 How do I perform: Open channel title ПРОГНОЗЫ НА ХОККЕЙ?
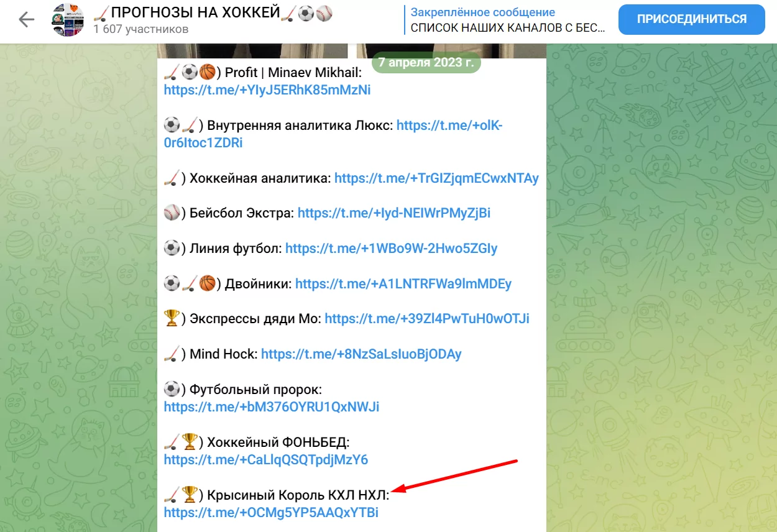pyautogui.click(x=213, y=13)
